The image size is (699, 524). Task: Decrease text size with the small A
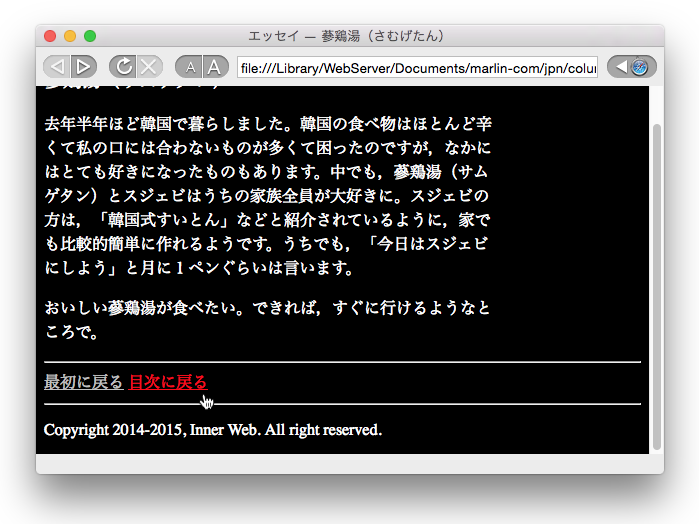(189, 67)
